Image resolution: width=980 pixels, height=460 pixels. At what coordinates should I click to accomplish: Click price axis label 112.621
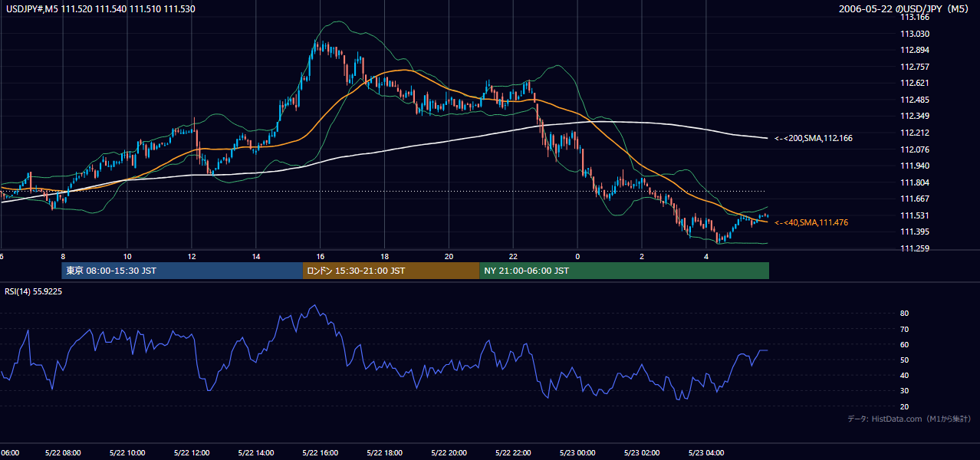(x=914, y=83)
